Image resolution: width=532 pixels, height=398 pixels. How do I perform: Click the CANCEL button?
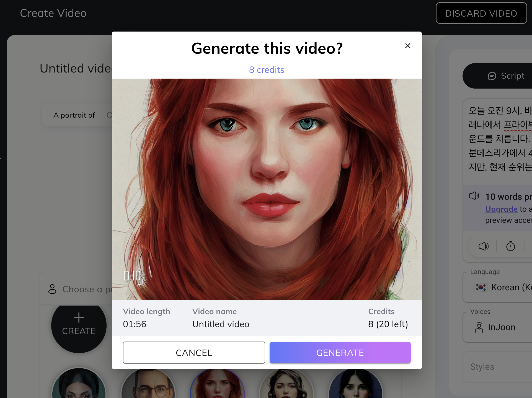[194, 353]
